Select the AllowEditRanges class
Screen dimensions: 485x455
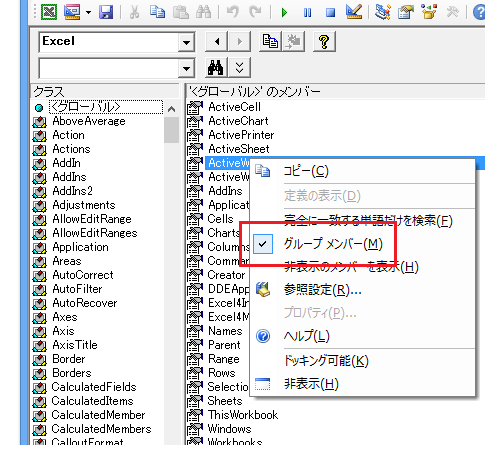tap(95, 233)
